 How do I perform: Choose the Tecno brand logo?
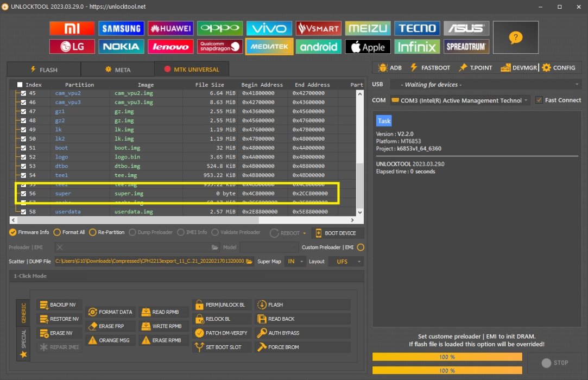click(417, 28)
